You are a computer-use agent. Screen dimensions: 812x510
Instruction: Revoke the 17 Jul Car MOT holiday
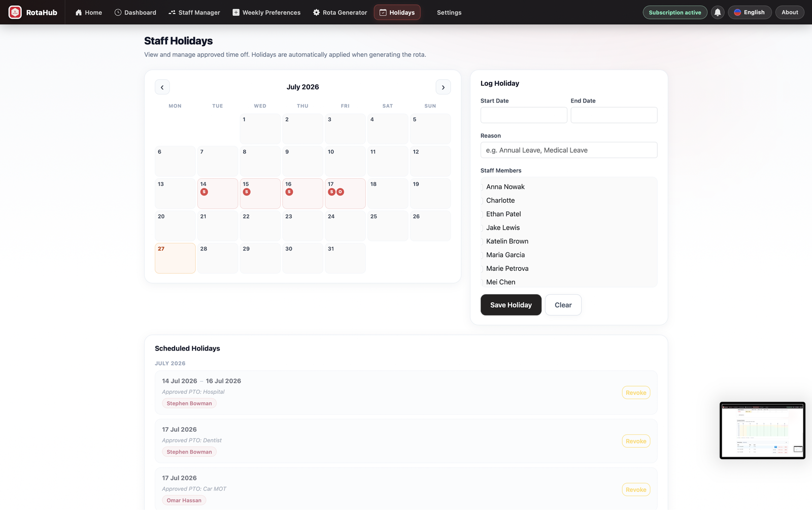636,490
